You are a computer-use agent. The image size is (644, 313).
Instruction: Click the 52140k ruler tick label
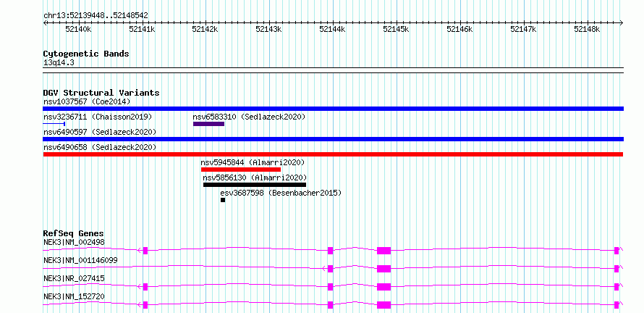78,29
